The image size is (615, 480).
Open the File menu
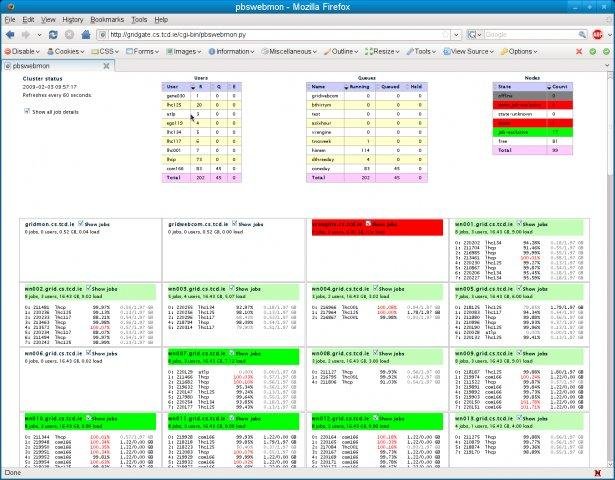[10, 20]
